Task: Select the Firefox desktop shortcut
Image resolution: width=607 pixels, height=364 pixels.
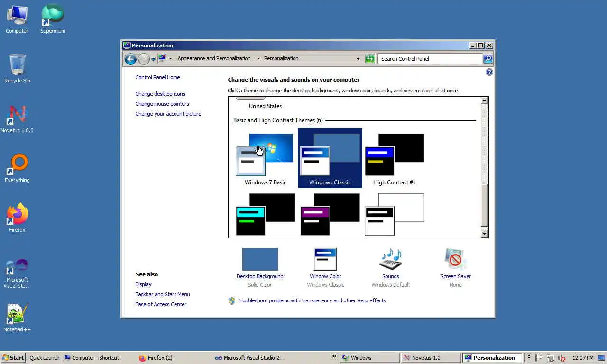Action: tap(17, 218)
